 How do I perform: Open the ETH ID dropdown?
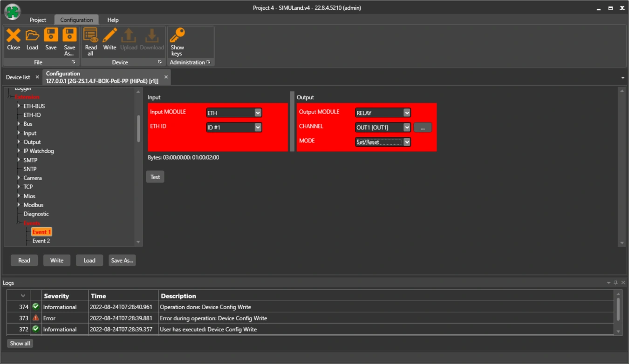pos(258,127)
